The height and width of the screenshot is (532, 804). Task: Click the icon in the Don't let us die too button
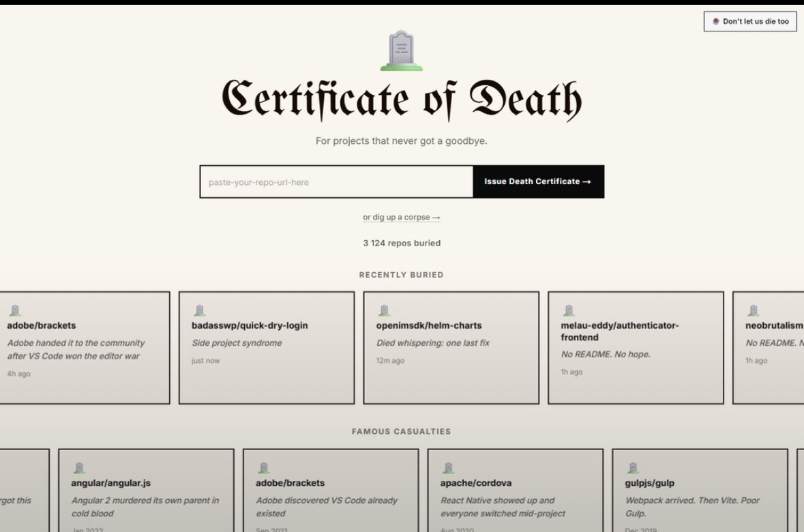(x=716, y=21)
